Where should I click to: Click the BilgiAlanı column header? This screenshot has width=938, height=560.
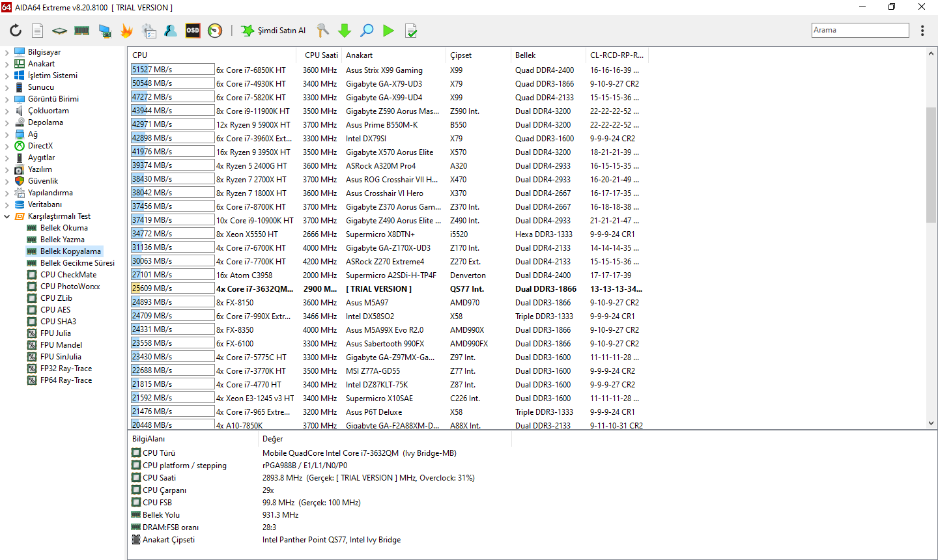(x=193, y=439)
